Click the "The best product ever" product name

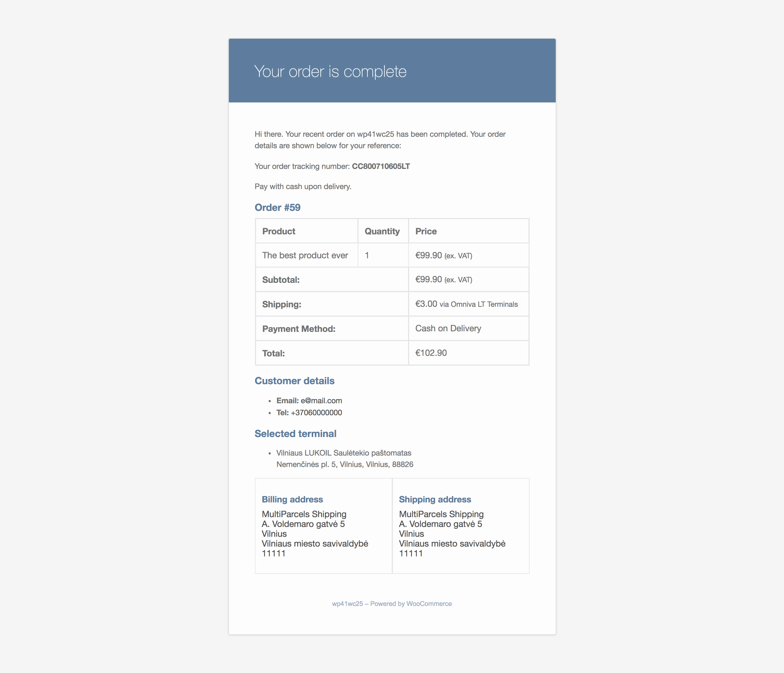tap(305, 256)
